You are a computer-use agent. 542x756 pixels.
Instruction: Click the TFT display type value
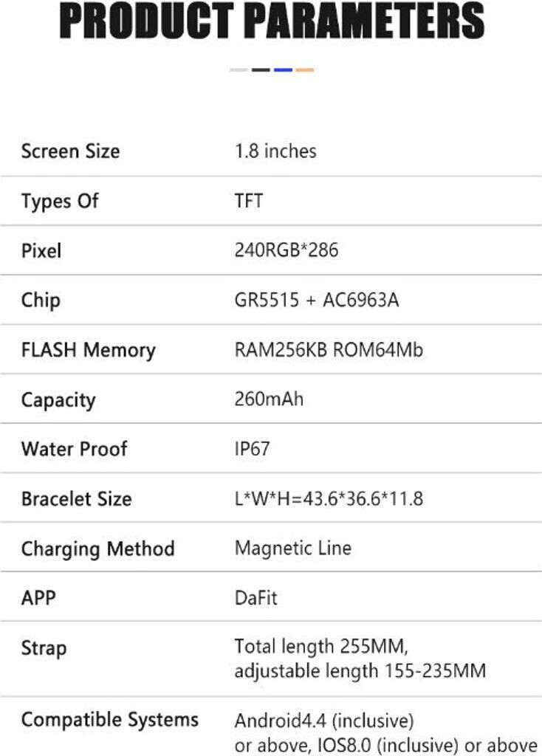pyautogui.click(x=248, y=201)
